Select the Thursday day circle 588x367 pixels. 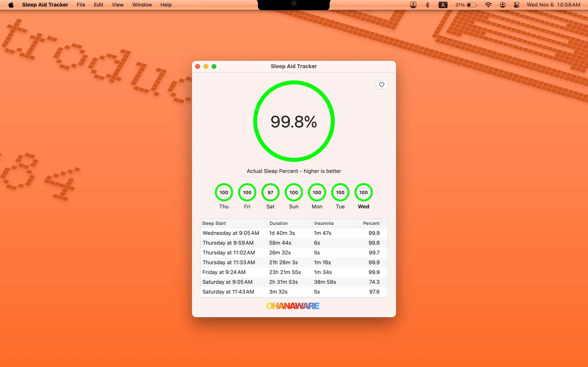(224, 192)
